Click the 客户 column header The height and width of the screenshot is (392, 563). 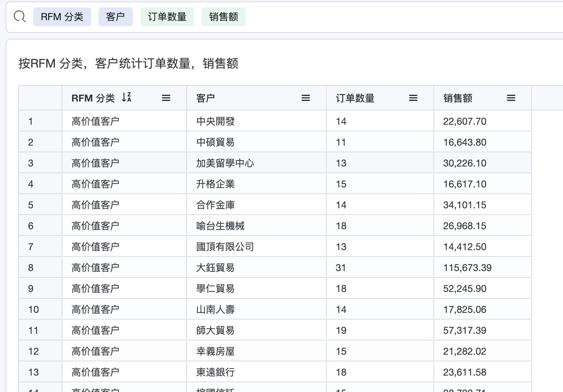206,98
